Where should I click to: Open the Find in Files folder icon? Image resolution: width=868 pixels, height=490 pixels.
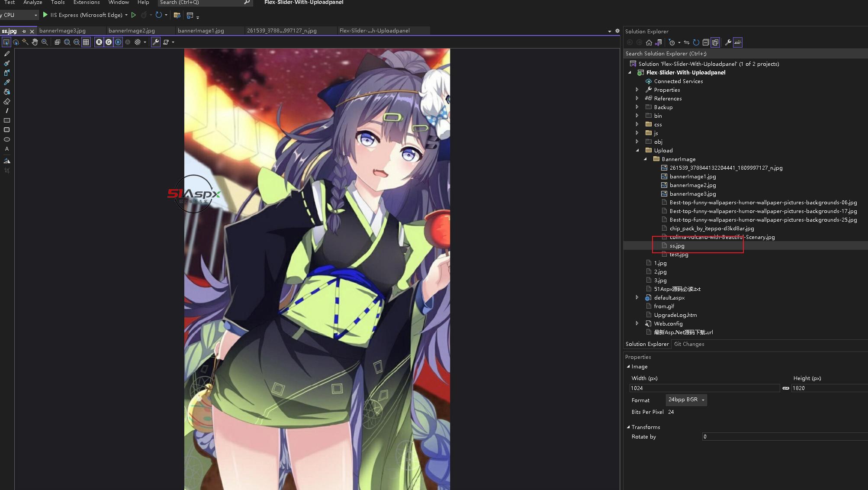(x=177, y=15)
